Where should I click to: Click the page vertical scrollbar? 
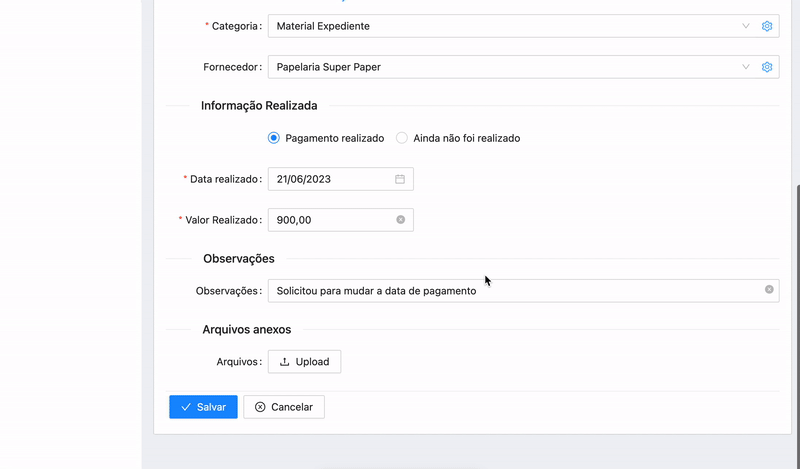tap(797, 327)
